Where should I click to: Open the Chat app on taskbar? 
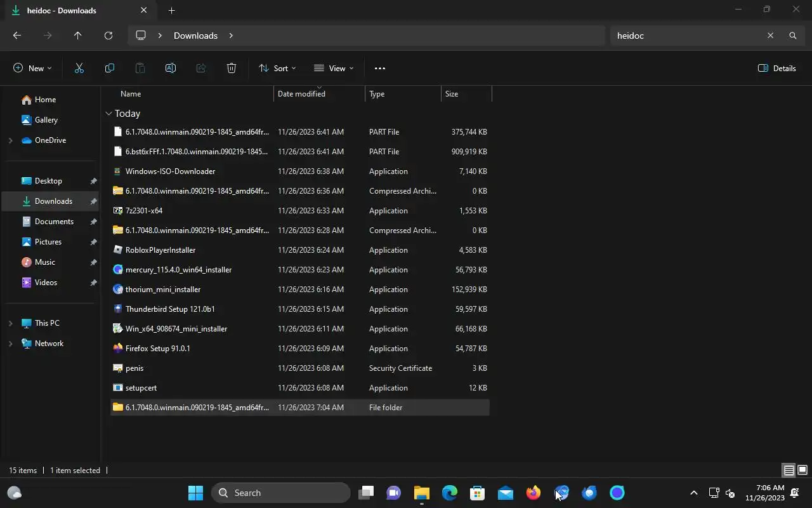click(x=394, y=493)
